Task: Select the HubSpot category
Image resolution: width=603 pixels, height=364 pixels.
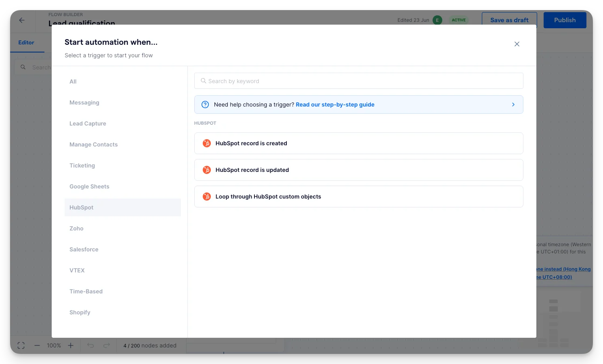Action: click(123, 207)
